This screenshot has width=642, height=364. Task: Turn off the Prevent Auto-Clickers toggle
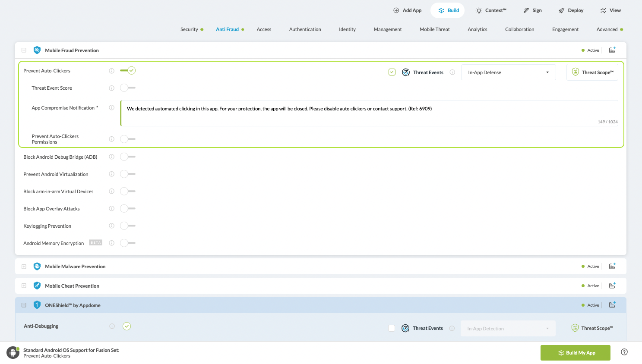point(128,71)
